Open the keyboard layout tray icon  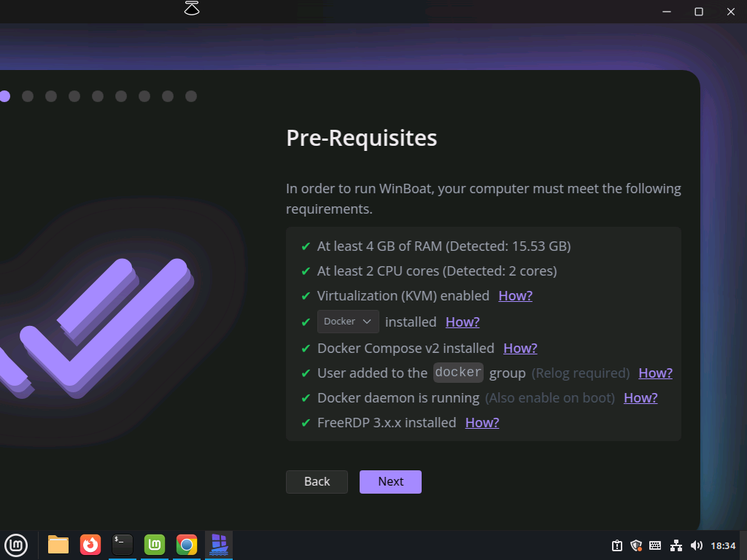click(x=656, y=545)
